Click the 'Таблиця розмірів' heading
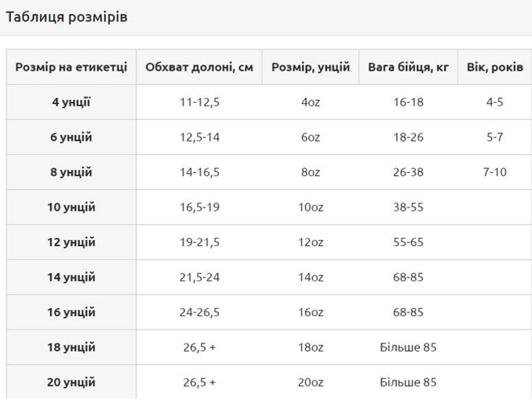This screenshot has height=404, width=532. point(66,17)
